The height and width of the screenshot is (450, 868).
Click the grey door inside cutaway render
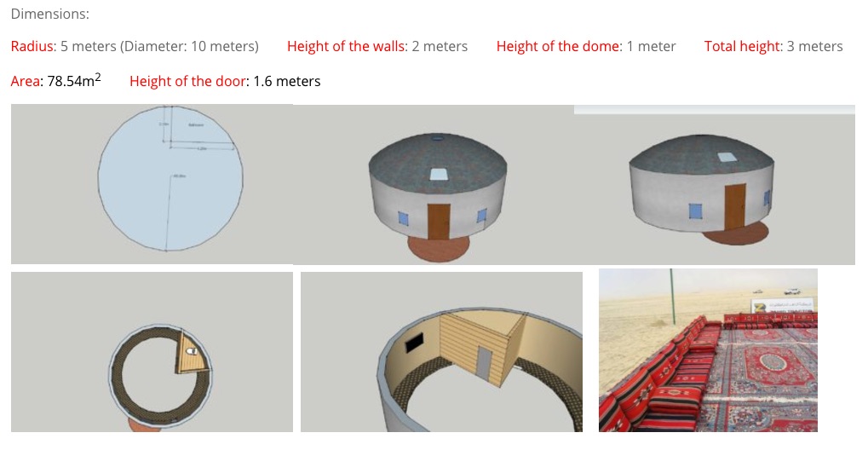pyautogui.click(x=484, y=364)
